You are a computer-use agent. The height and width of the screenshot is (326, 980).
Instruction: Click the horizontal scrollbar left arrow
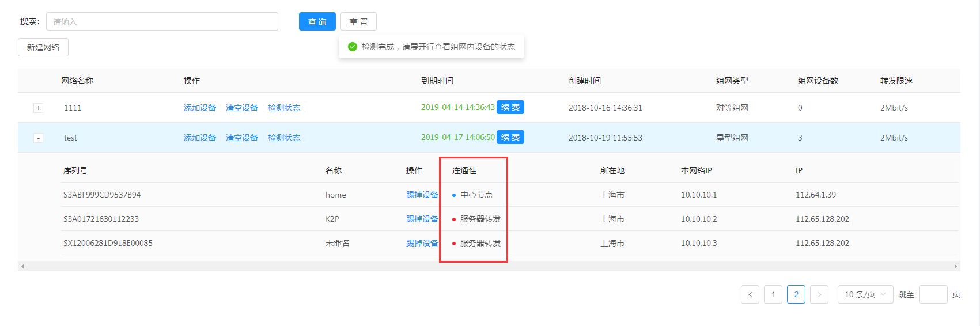pos(22,266)
